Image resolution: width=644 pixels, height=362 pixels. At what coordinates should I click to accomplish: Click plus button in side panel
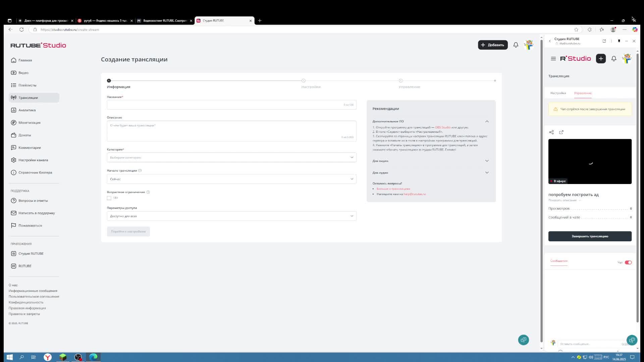[601, 59]
